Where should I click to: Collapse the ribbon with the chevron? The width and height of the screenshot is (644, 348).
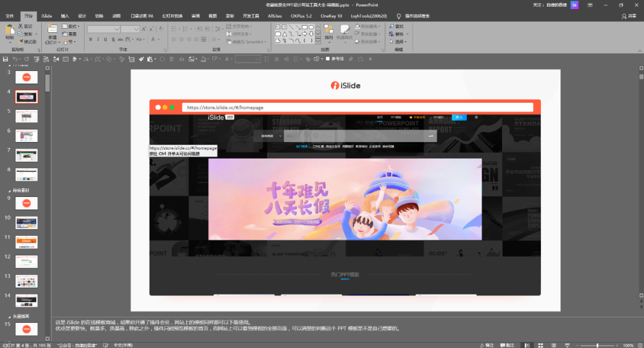click(x=639, y=51)
